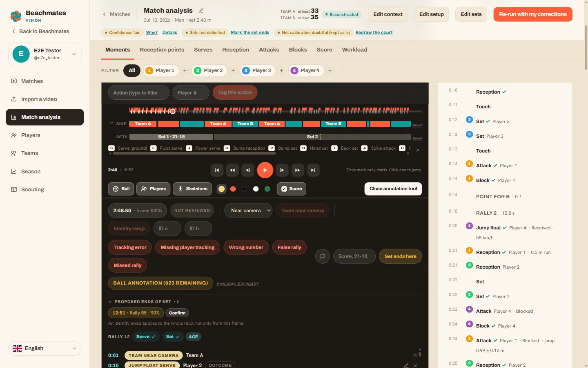
Task: Filter moments by Player 3
Action: [257, 70]
